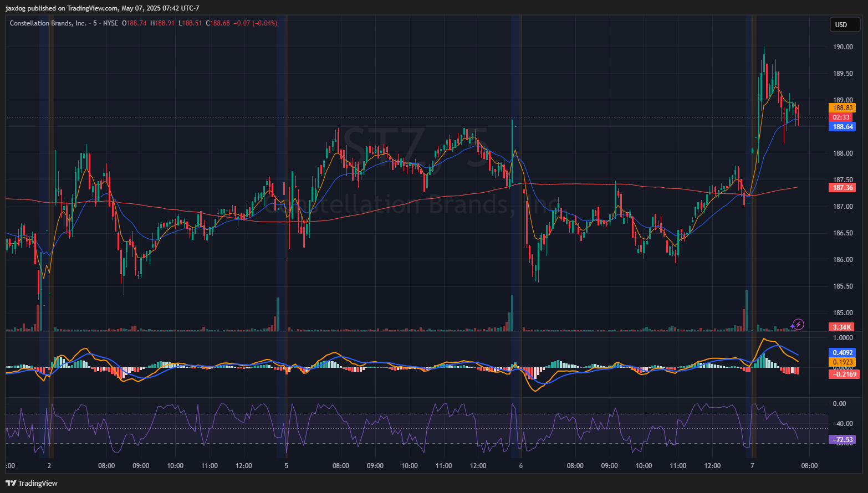
Task: Click the 188.64 blue price label
Action: 843,127
